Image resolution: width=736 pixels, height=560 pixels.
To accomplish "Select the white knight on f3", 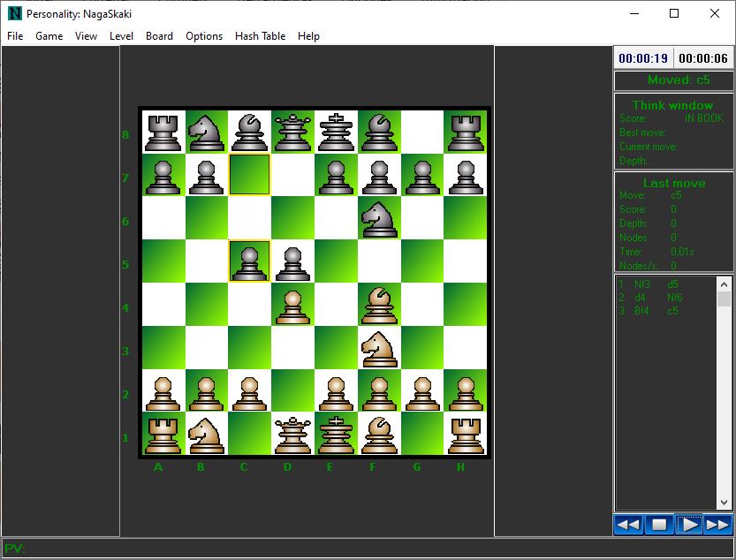I will click(379, 348).
